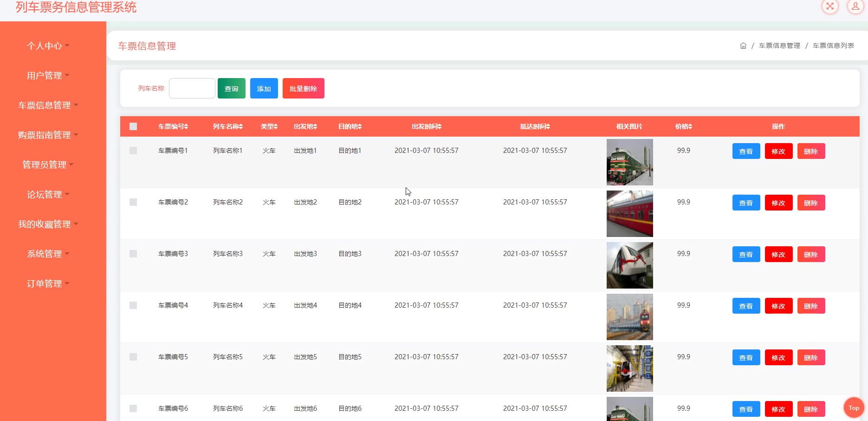868x421 pixels.
Task: Click the fullscreen toggle icon in header
Action: click(830, 7)
